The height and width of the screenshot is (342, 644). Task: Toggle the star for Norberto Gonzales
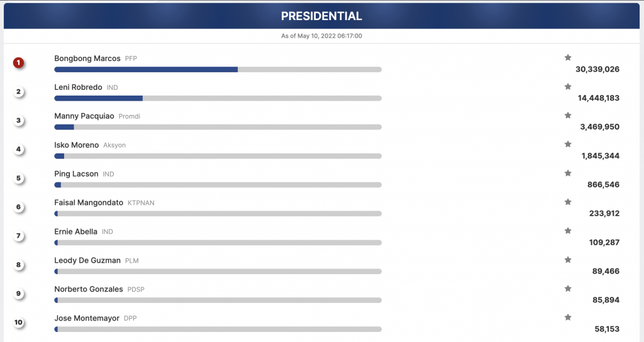568,288
